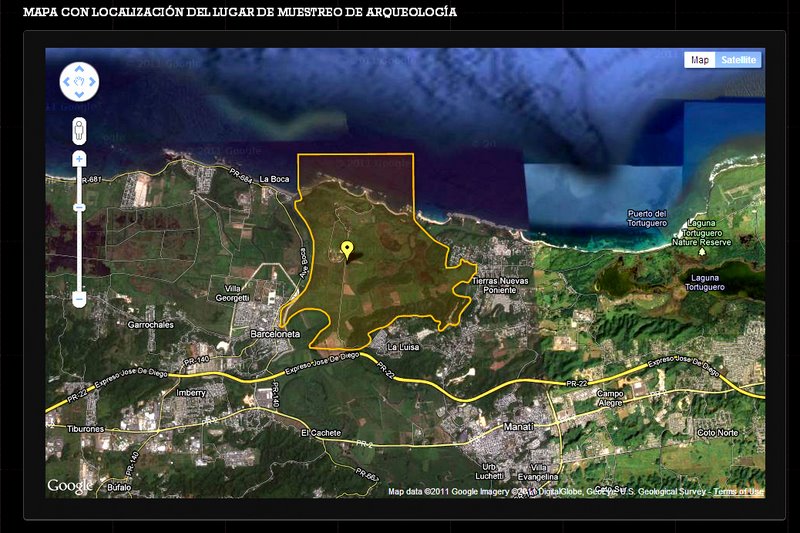This screenshot has height=533, width=800.
Task: Click the Google logo on the map
Action: click(70, 486)
